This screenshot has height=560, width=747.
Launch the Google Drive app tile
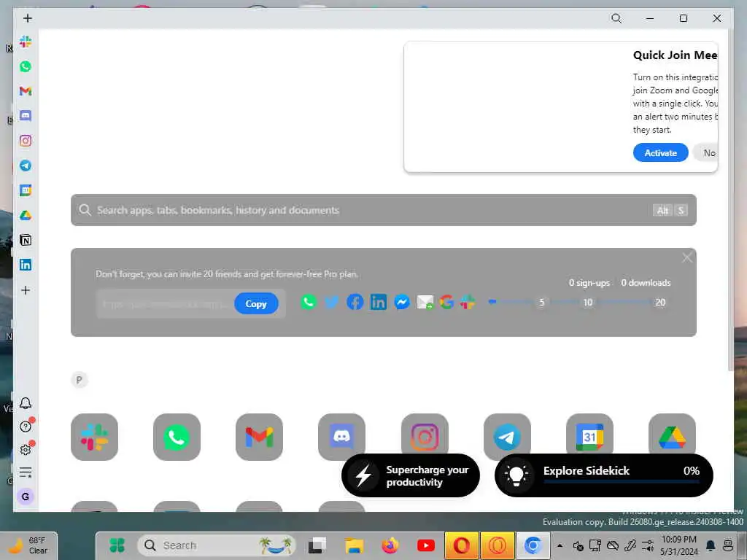coord(672,433)
